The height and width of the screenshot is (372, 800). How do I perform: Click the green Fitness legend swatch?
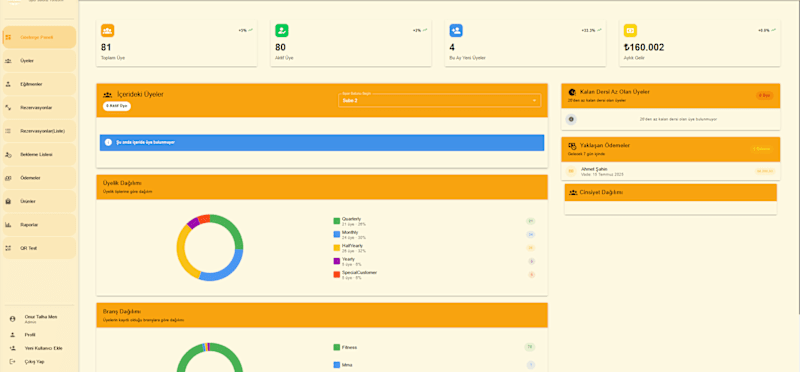(x=337, y=348)
